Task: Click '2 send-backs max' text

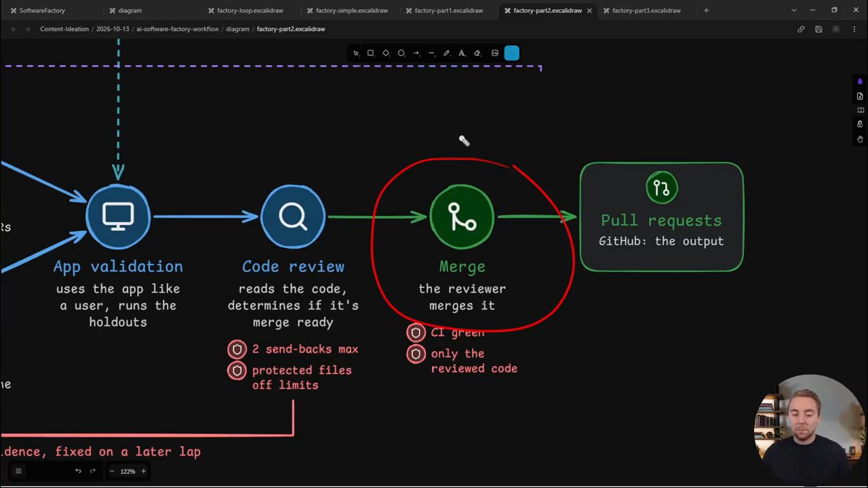Action: [x=305, y=349]
